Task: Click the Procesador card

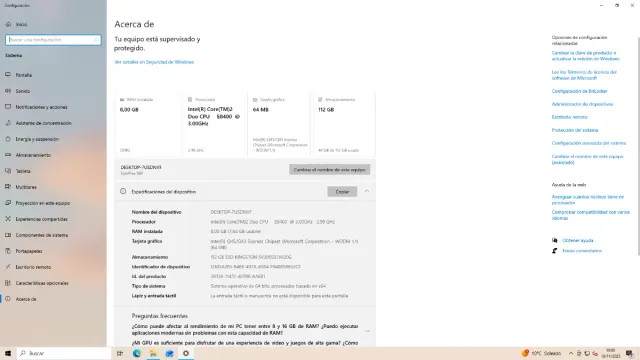Action: [214, 124]
